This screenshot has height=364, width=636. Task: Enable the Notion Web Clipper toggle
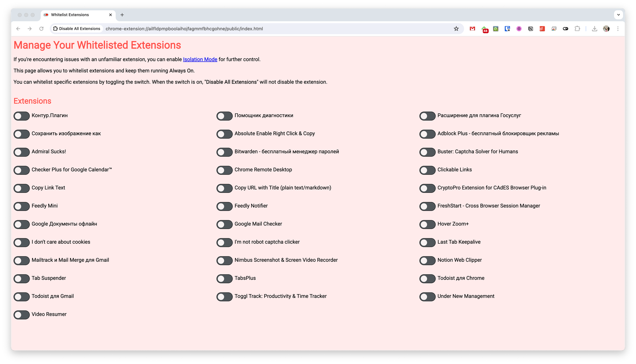point(427,260)
